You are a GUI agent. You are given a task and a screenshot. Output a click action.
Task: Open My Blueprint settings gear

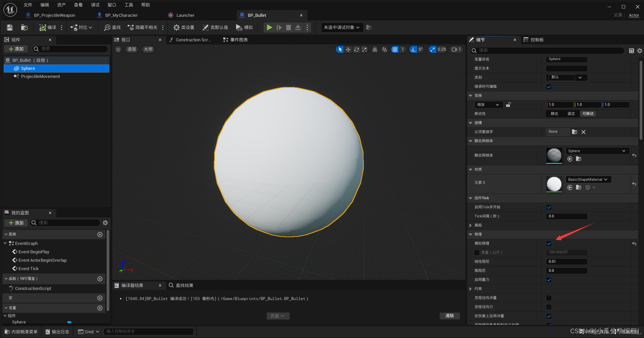click(x=105, y=223)
